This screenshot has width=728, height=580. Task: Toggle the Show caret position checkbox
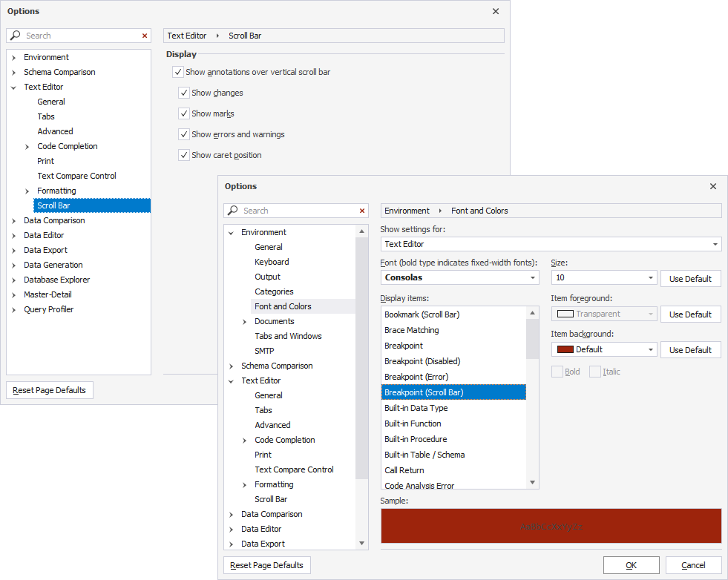point(183,155)
